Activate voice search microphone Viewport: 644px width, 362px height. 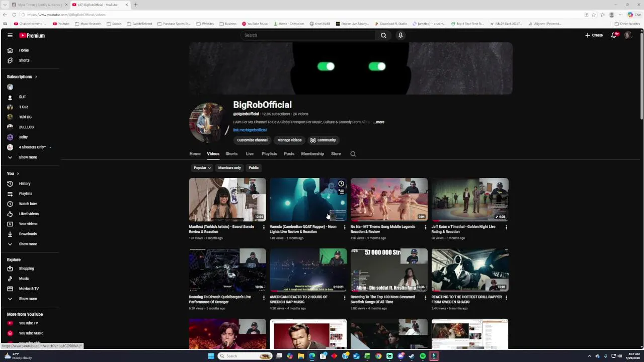click(x=400, y=35)
